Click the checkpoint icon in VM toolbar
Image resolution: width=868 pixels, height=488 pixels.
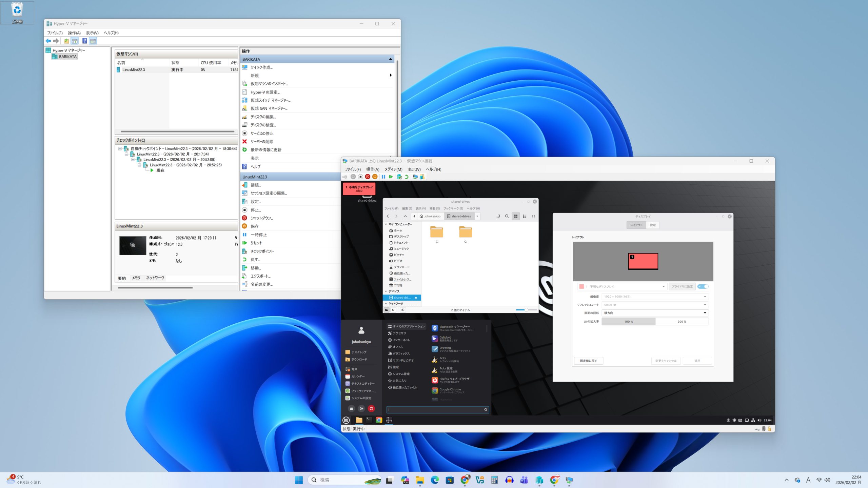click(399, 177)
